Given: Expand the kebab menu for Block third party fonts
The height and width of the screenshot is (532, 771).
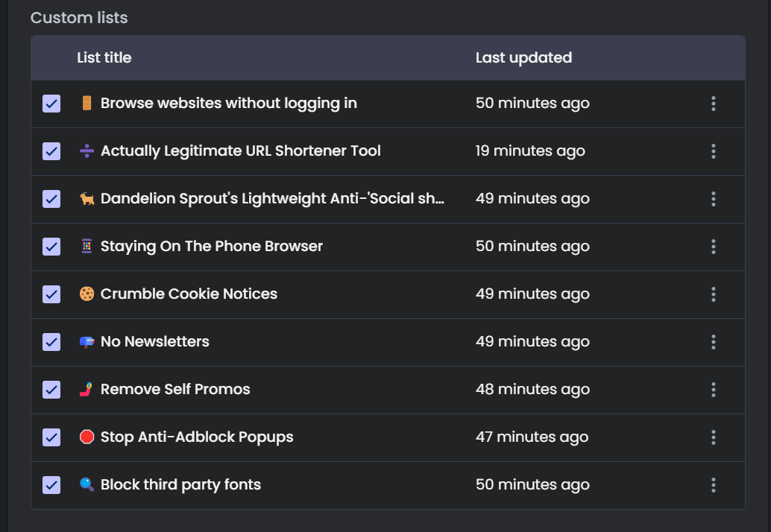Looking at the screenshot, I should pos(713,485).
